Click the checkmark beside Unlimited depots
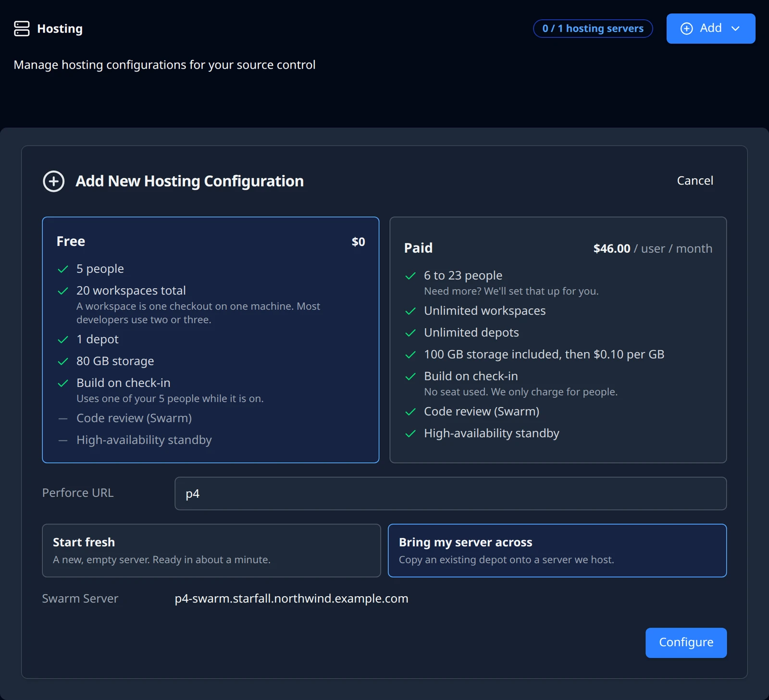 click(410, 333)
